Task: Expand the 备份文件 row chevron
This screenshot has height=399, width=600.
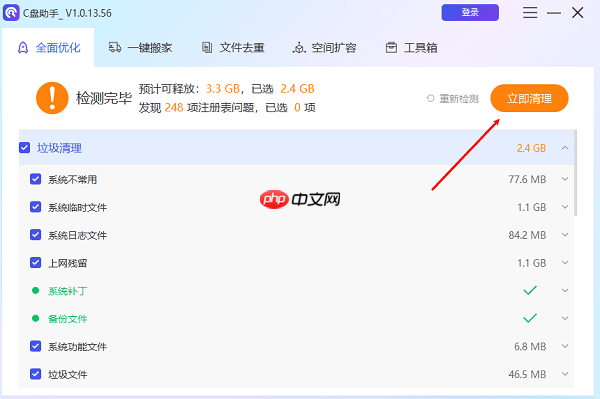Action: [565, 318]
